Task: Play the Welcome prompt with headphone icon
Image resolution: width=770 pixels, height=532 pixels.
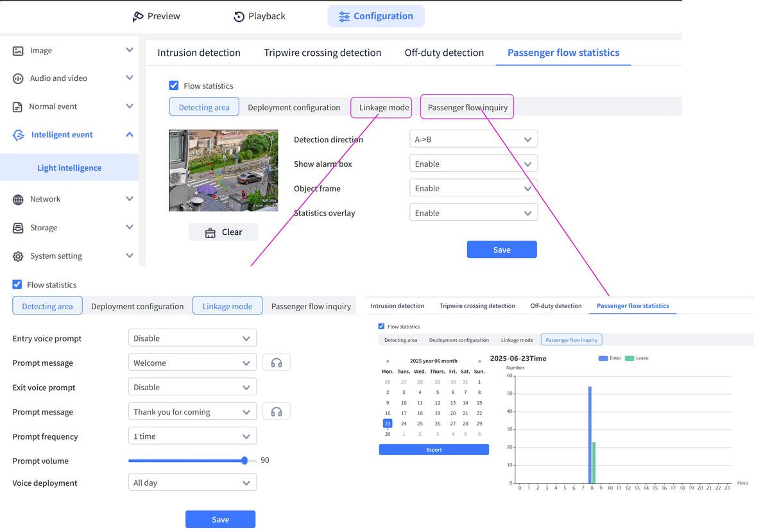Action: tap(277, 363)
